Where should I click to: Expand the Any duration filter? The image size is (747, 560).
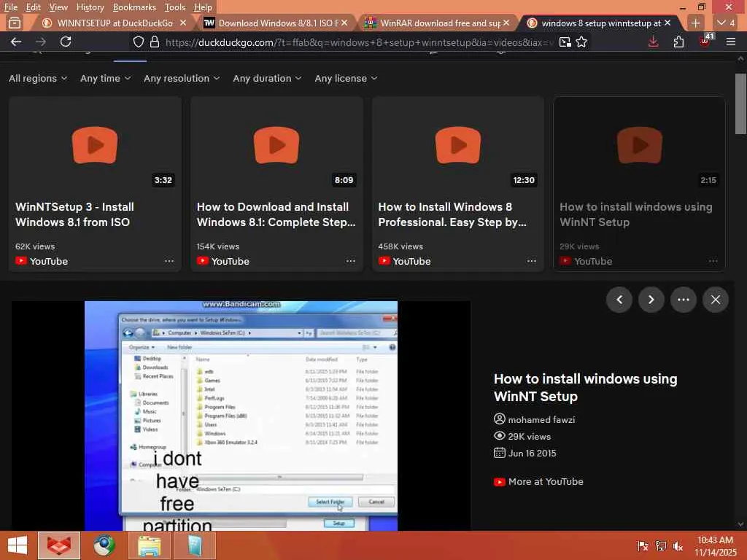(267, 78)
